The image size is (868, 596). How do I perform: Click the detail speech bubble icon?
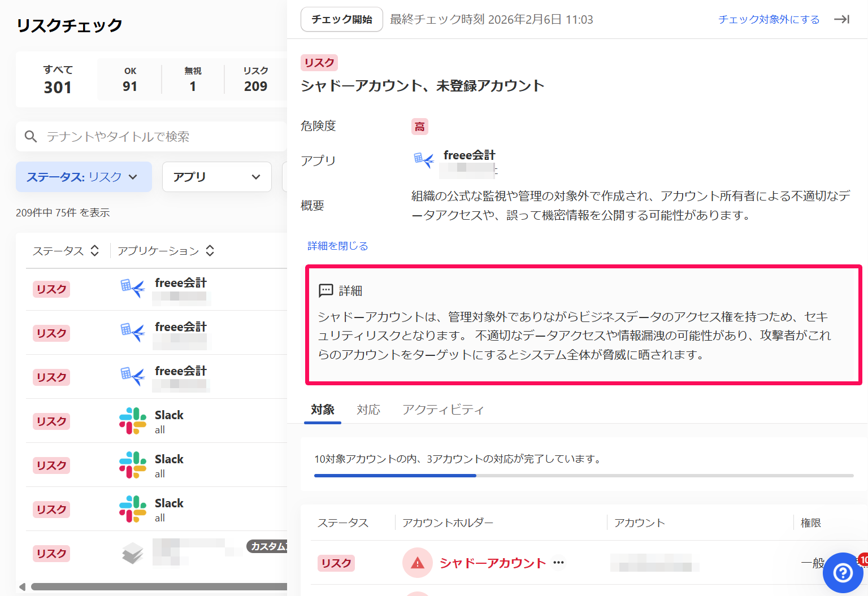[326, 290]
